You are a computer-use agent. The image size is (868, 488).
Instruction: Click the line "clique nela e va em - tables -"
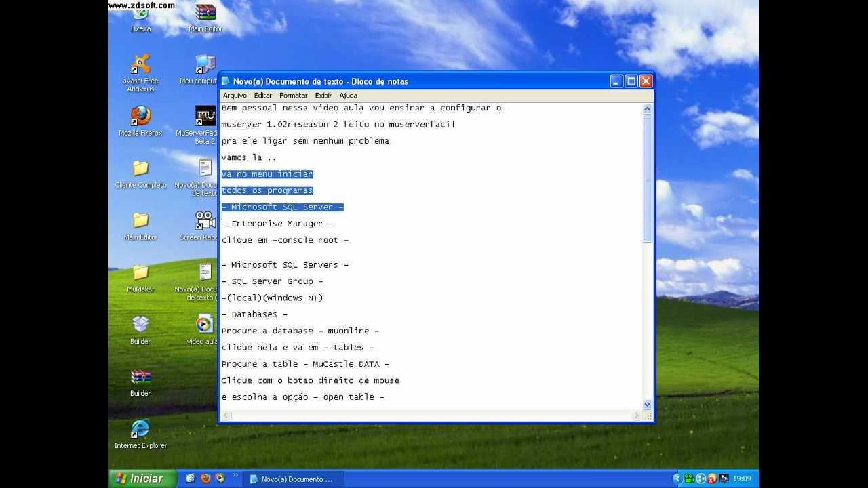coord(298,348)
